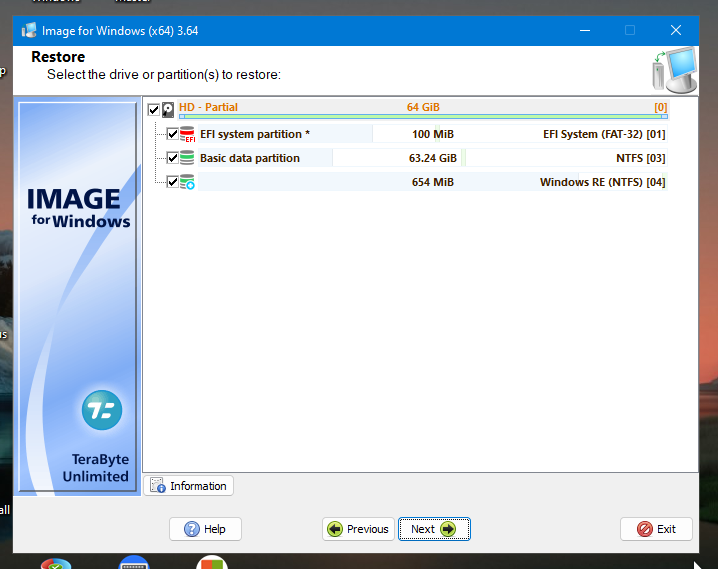Click the colorful Microsoft icon on taskbar
The width and height of the screenshot is (718, 569).
(x=212, y=562)
